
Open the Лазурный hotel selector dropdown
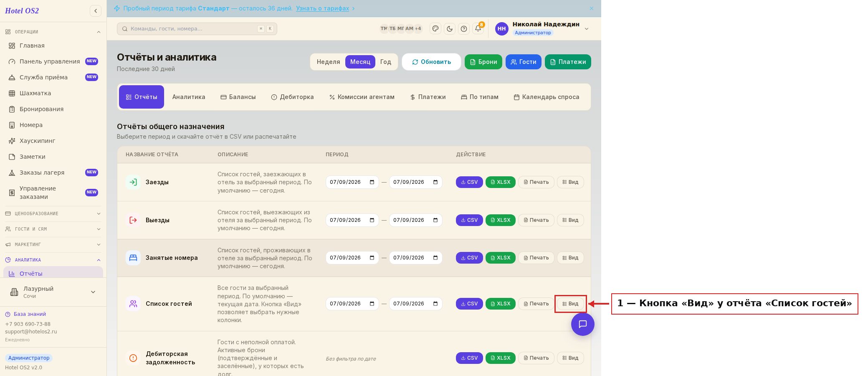pyautogui.click(x=53, y=292)
